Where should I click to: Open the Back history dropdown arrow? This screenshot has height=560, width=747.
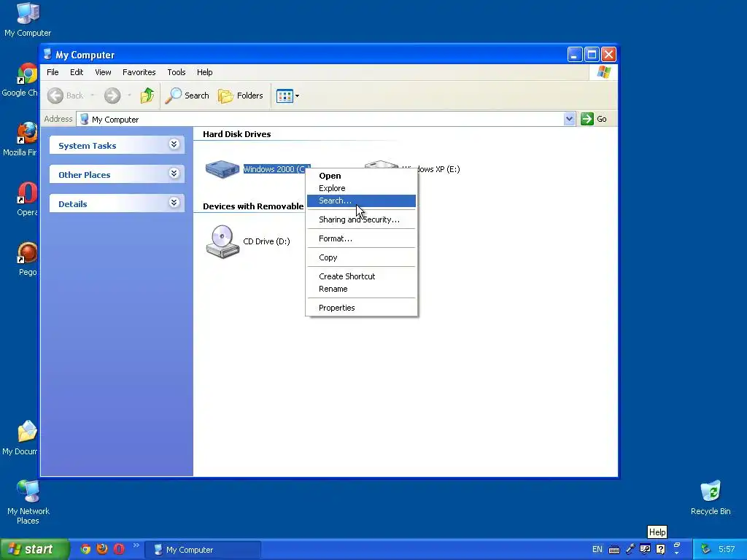pos(93,96)
